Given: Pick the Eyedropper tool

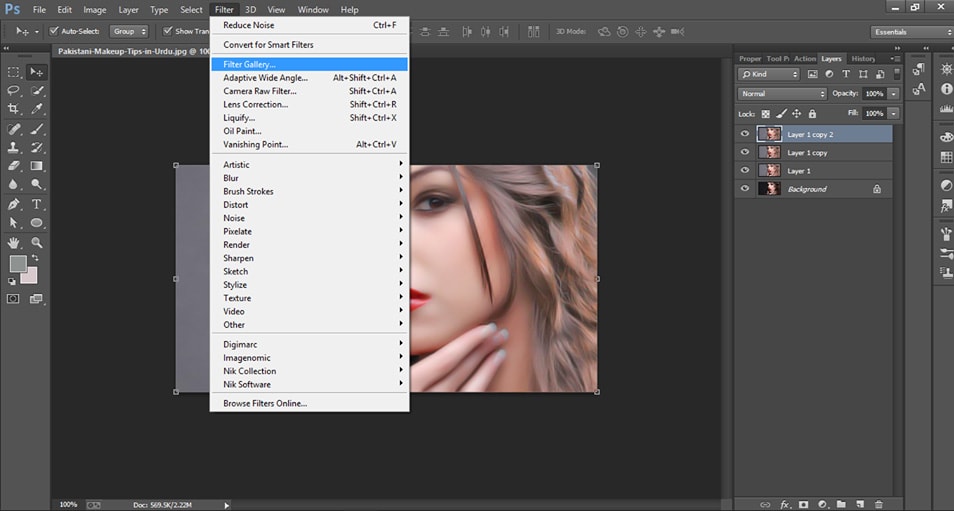Looking at the screenshot, I should 37,109.
